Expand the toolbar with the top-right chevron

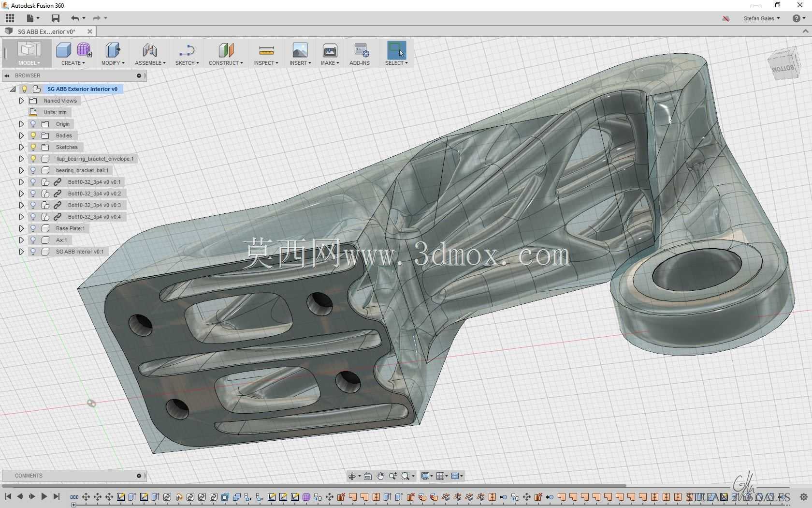point(805,31)
